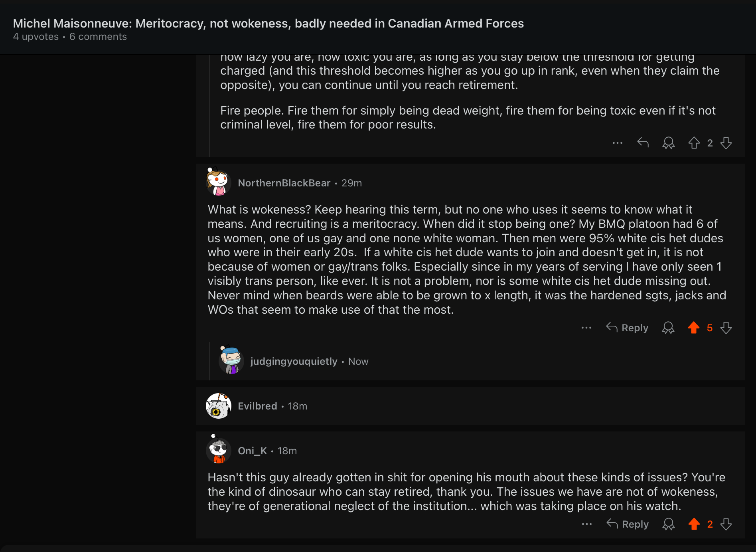Open more options menu for Oni_K's comment

point(587,524)
